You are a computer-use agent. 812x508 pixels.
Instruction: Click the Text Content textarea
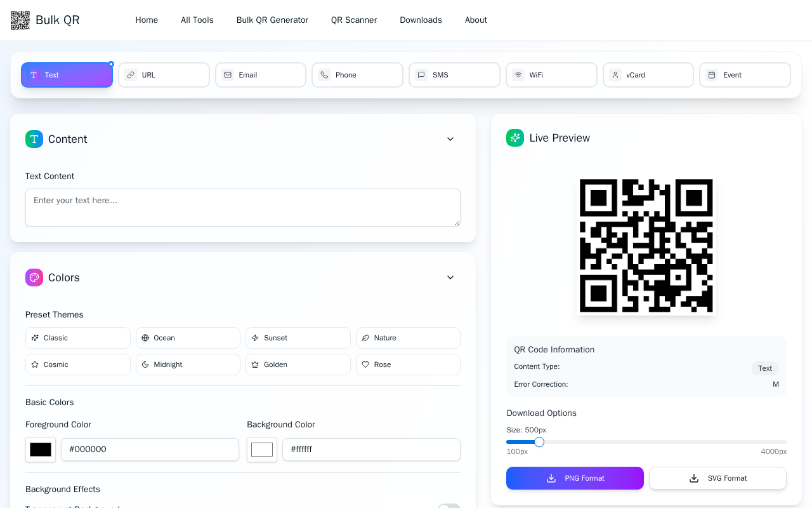click(x=243, y=208)
